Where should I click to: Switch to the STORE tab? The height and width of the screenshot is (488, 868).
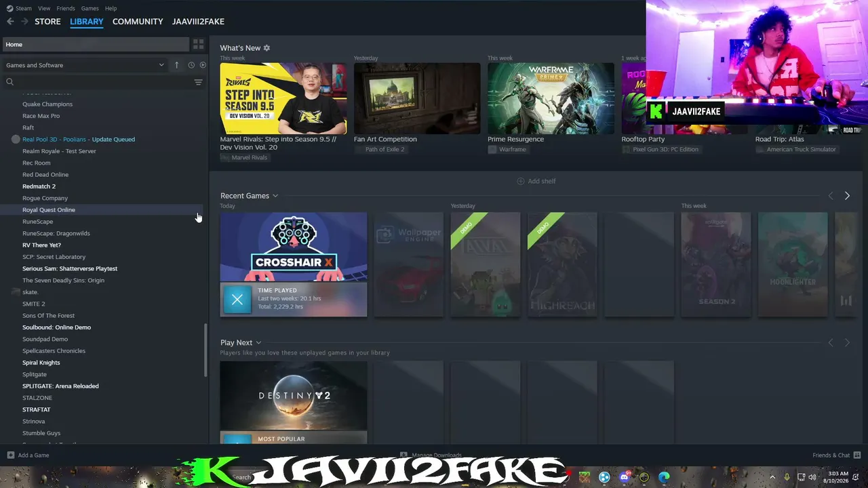tap(47, 22)
